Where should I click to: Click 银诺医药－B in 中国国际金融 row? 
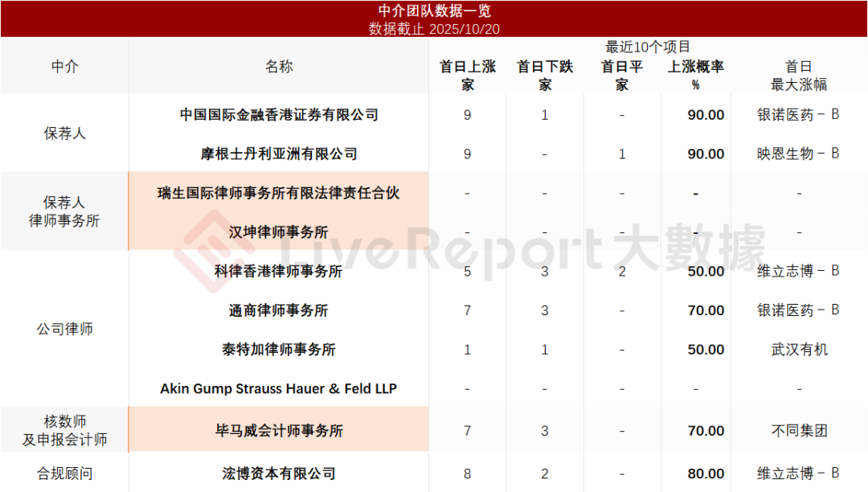coord(798,115)
